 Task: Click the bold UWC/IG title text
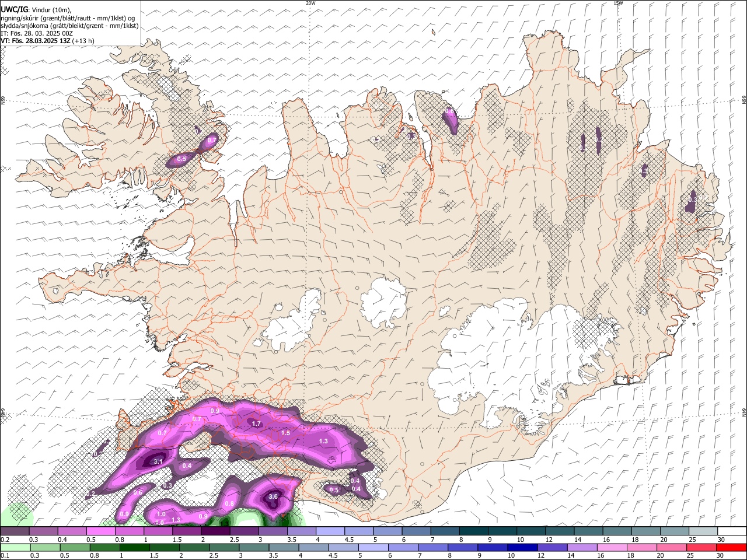[x=15, y=10]
